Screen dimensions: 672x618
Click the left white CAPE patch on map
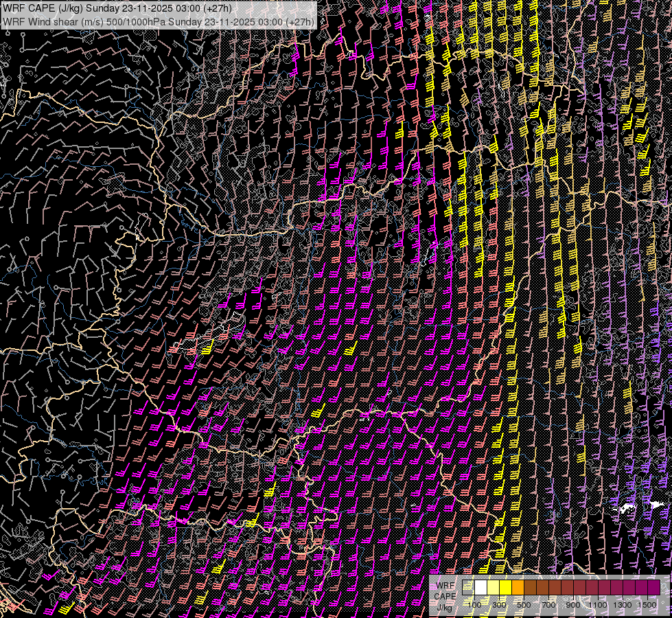tap(625, 509)
